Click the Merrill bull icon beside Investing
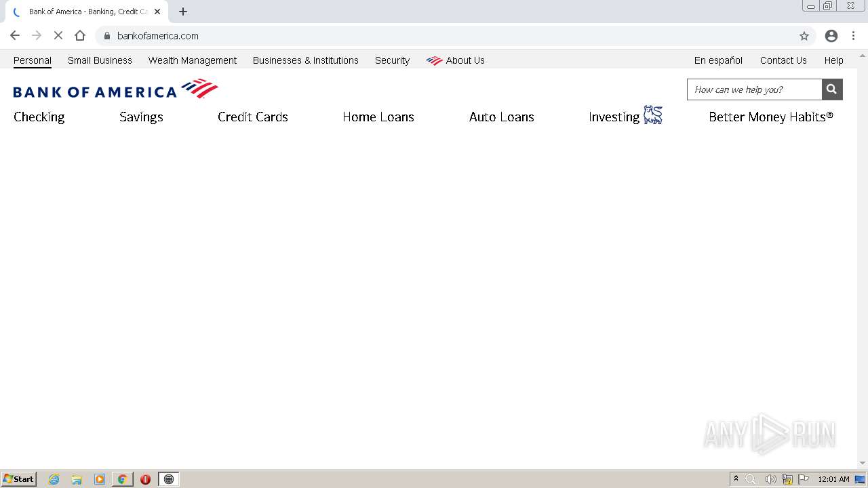This screenshot has width=868, height=488. pos(652,115)
